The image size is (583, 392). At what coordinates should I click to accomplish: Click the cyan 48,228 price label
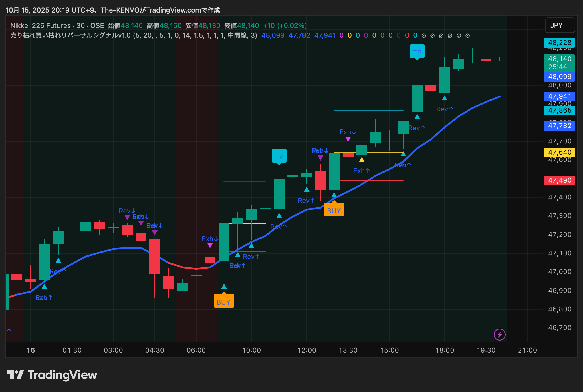coord(559,43)
